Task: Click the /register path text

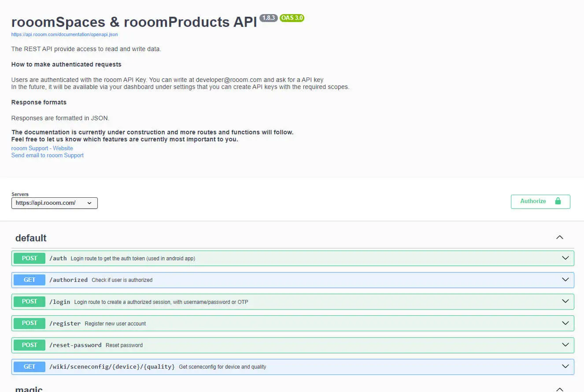Action: [x=65, y=323]
